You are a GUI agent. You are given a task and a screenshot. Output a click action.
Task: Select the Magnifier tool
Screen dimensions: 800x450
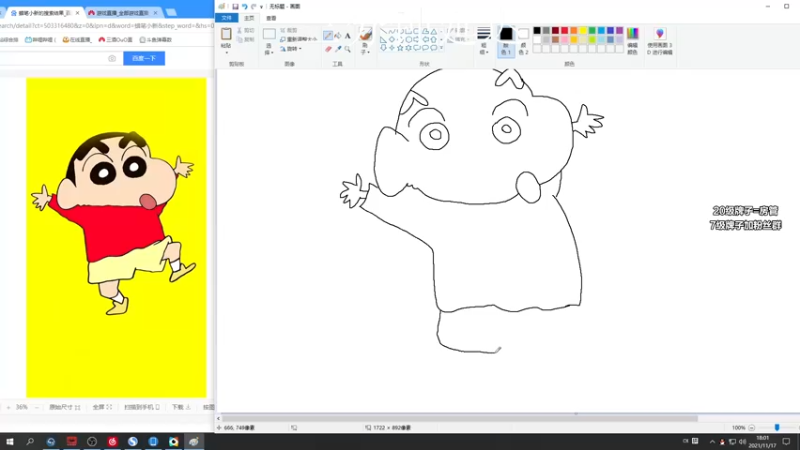(347, 49)
